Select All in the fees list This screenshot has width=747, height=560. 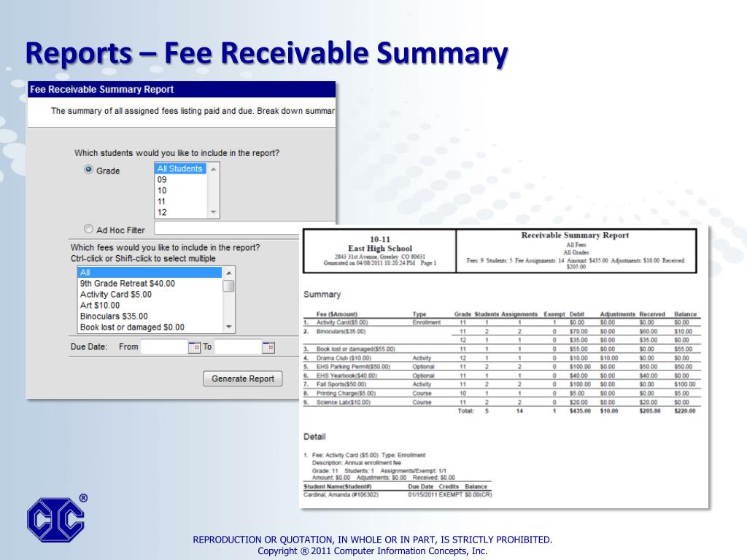click(150, 273)
